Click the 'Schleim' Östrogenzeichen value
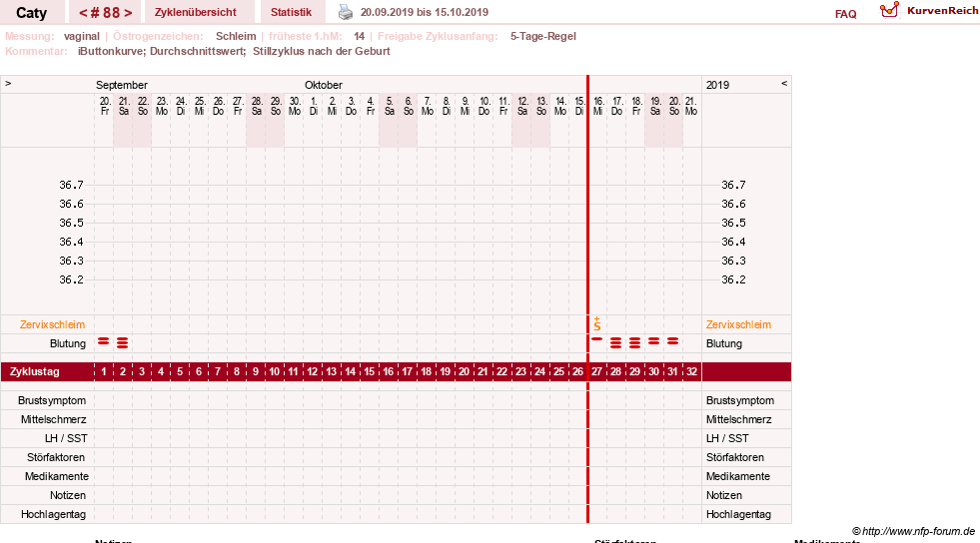Image resolution: width=980 pixels, height=543 pixels. tap(236, 36)
